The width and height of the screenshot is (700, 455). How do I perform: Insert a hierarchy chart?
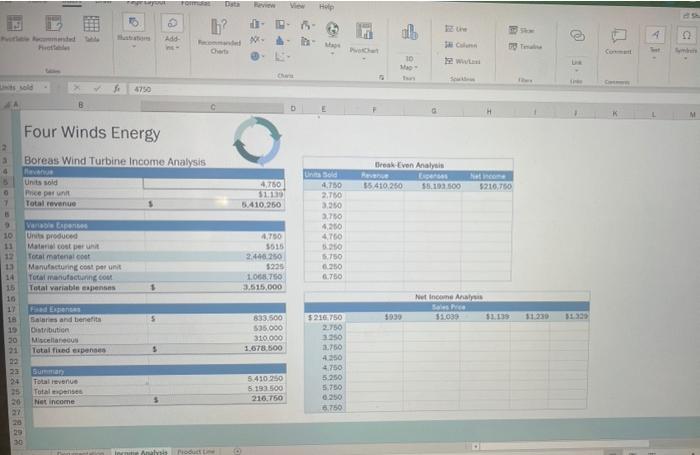pyautogui.click(x=282, y=24)
